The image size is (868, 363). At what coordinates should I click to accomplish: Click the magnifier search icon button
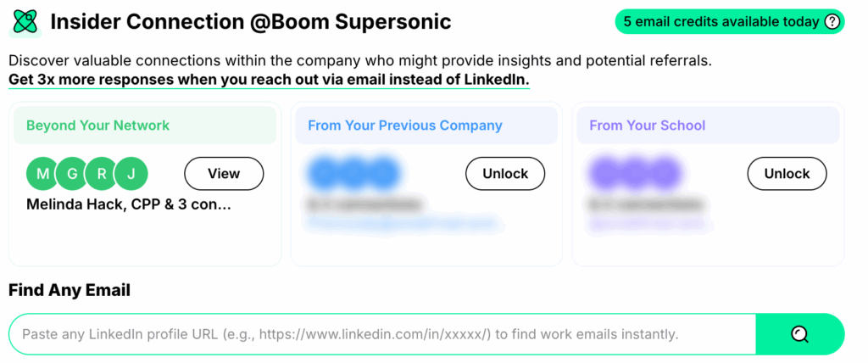pyautogui.click(x=800, y=334)
